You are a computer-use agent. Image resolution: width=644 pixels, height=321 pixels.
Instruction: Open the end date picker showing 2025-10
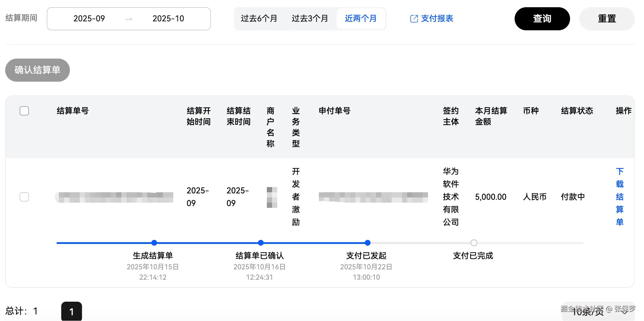[168, 18]
